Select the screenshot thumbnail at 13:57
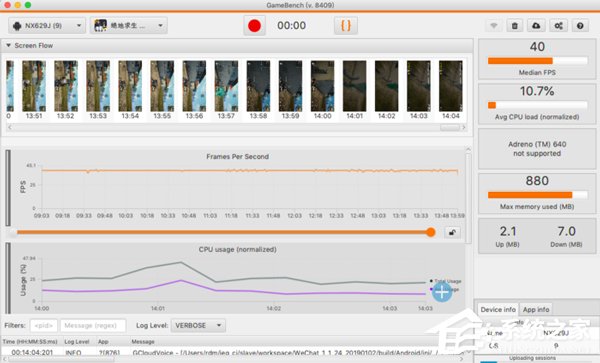 [x=226, y=86]
